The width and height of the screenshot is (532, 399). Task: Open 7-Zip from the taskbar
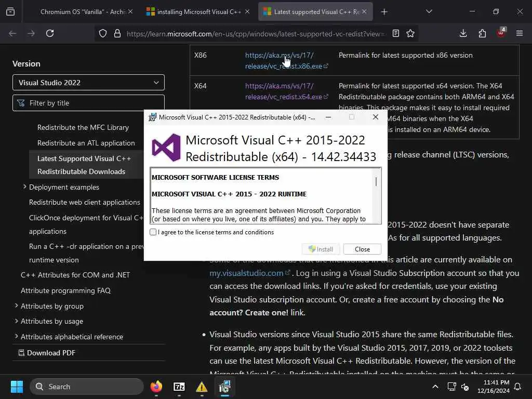(x=179, y=387)
